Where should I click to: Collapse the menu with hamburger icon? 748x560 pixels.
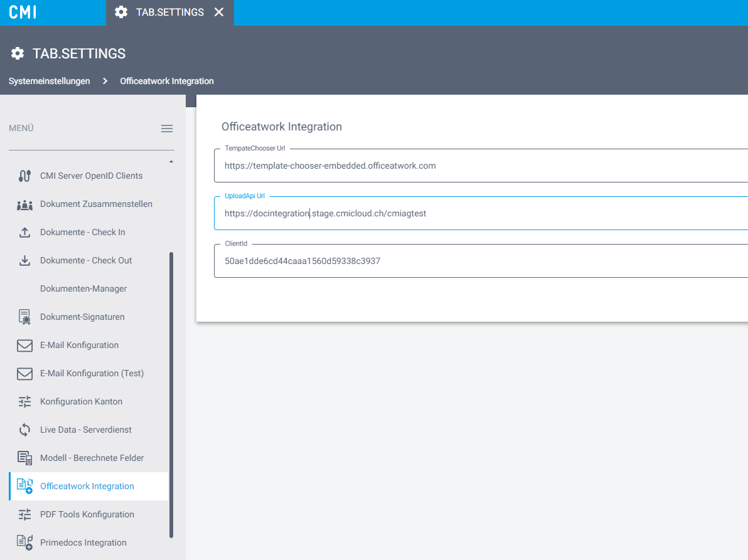pos(167,129)
